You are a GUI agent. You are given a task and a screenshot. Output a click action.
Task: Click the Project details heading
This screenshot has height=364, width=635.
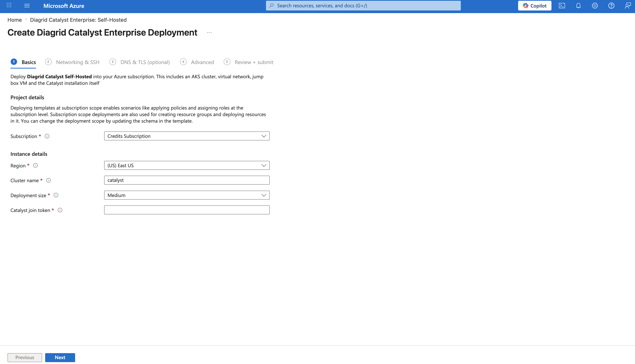pos(27,97)
